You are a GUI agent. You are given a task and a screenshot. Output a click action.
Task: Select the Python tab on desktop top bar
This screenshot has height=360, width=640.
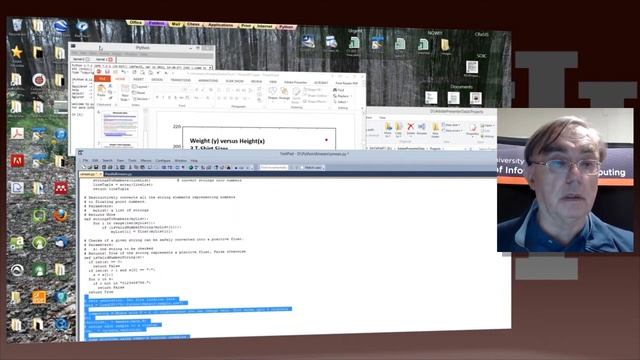286,27
